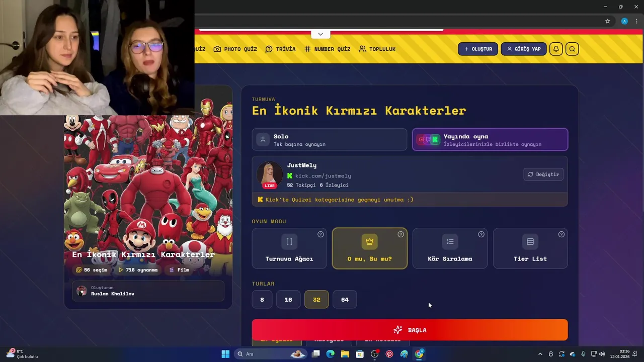
Task: Click Değiştir to change channel
Action: click(x=543, y=174)
